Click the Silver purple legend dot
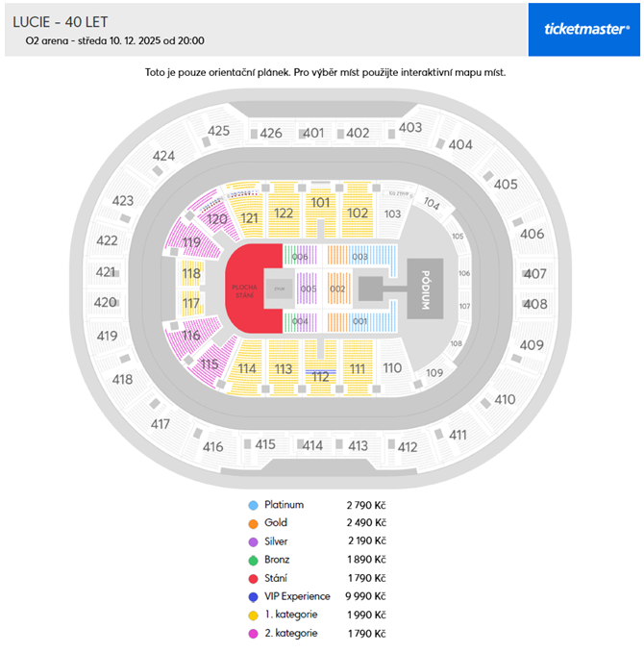The image size is (644, 653). tap(253, 541)
